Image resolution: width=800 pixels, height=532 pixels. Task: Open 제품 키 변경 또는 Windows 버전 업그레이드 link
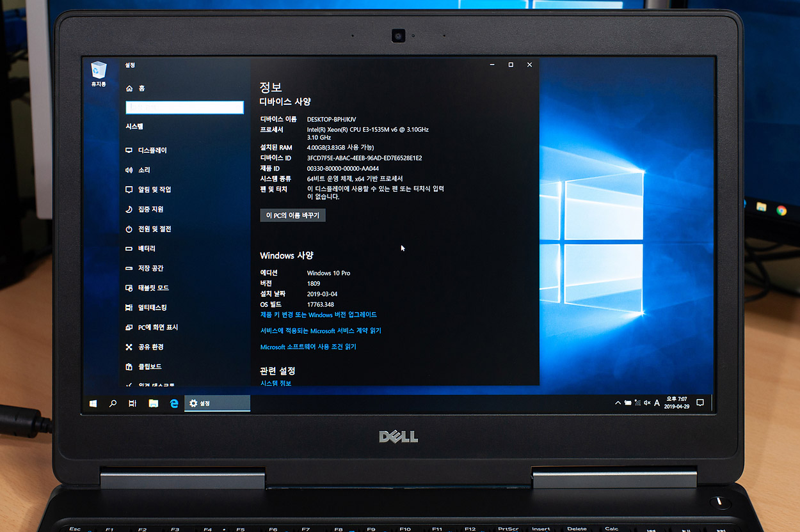tap(319, 315)
